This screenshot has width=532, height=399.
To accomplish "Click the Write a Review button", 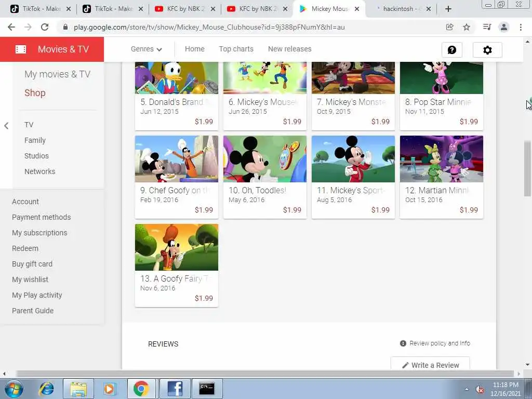I will [430, 363].
